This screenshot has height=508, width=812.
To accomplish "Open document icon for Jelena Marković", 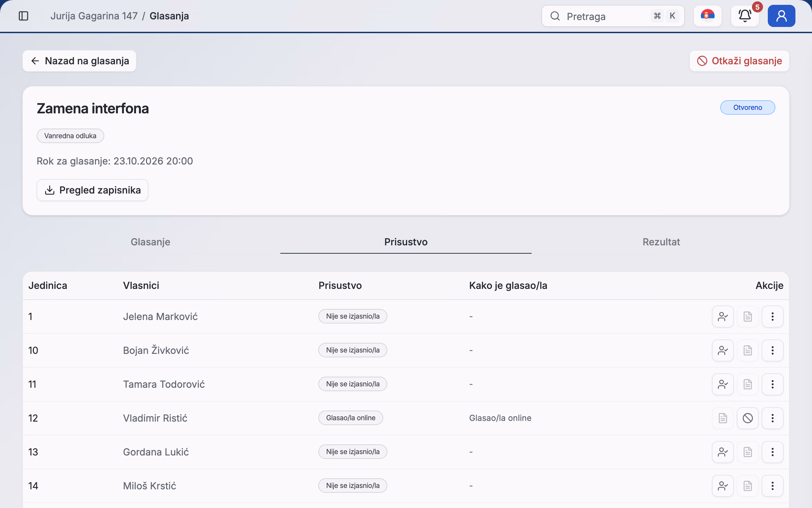I will 747,317.
